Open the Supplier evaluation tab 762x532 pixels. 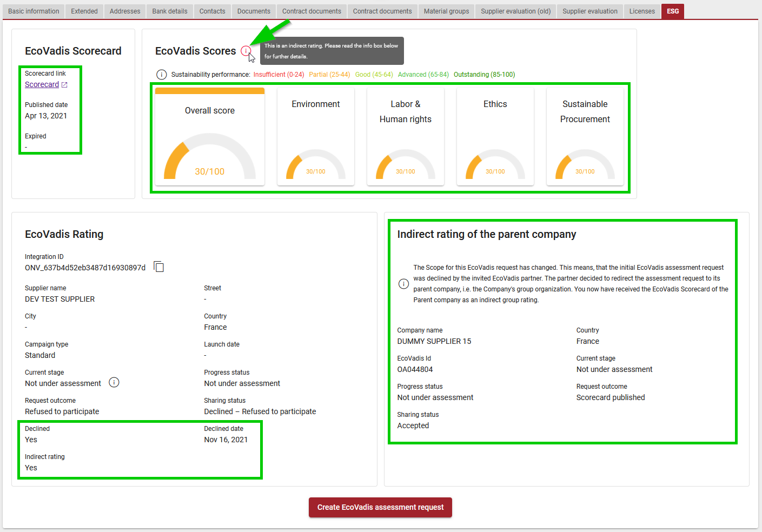pos(589,11)
